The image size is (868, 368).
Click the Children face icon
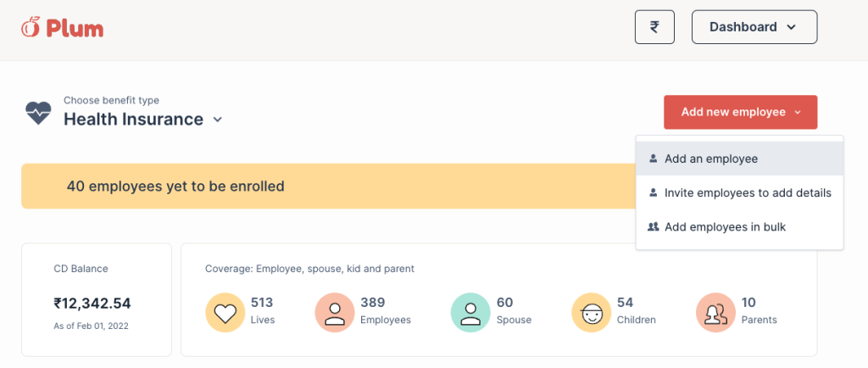591,313
